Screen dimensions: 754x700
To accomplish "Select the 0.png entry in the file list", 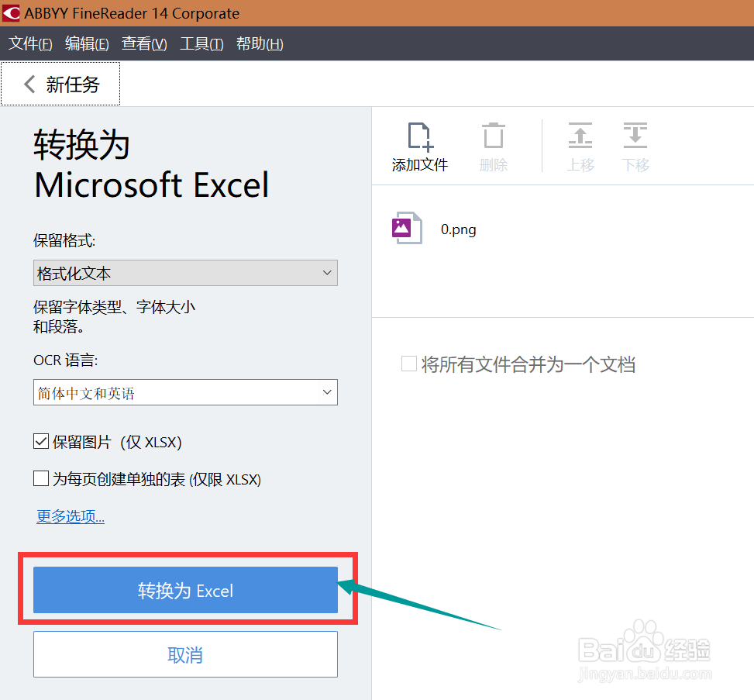I will [x=458, y=229].
